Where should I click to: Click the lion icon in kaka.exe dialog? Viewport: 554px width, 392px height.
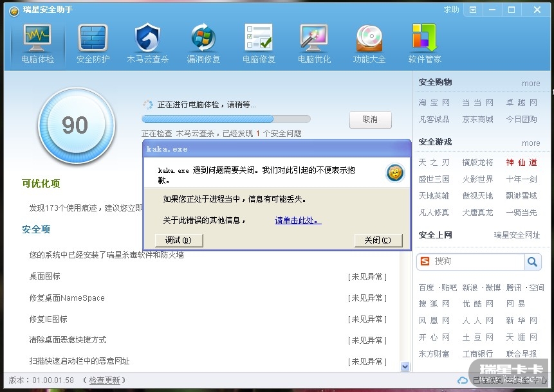pos(394,174)
